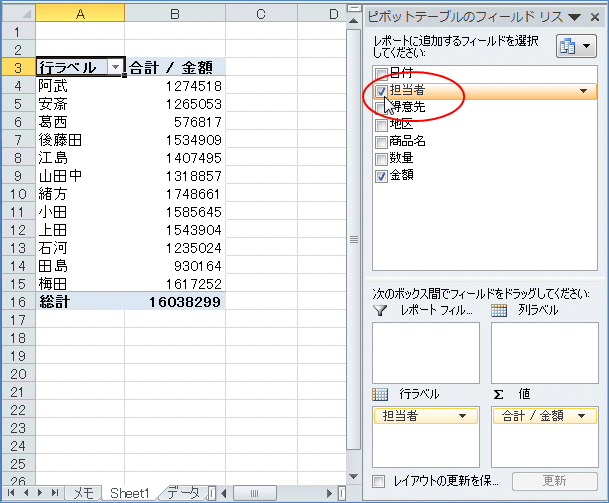The height and width of the screenshot is (503, 609).
Task: Click the vertical scrollbar thumb
Action: pyautogui.click(x=353, y=239)
